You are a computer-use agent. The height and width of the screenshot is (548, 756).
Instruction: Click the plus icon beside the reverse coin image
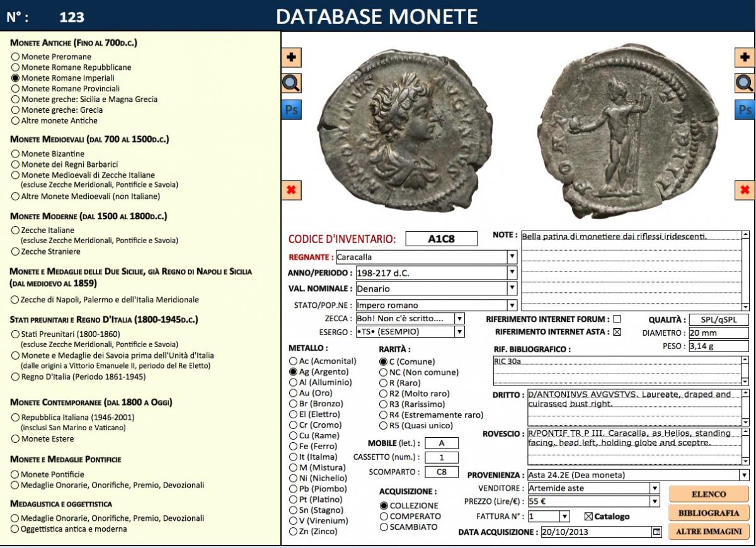[x=745, y=57]
